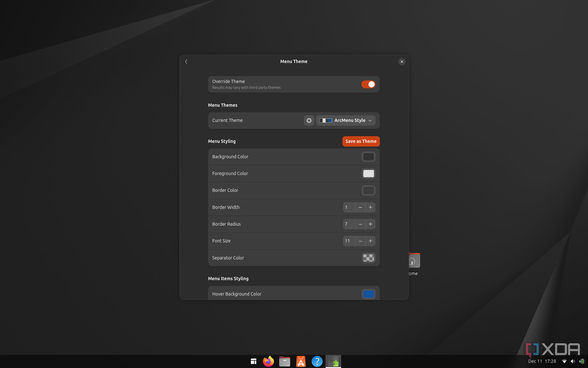Decrease the Border Width value
This screenshot has width=588, height=368.
360,207
